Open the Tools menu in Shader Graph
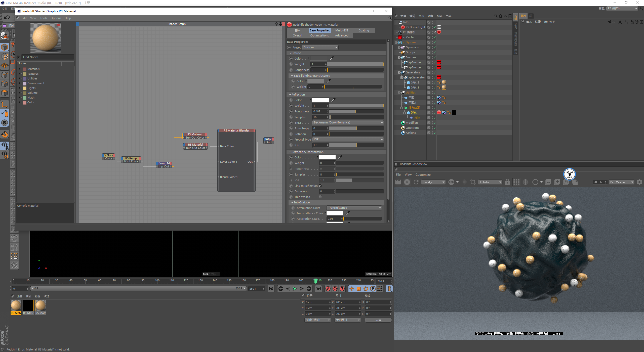Image resolution: width=644 pixels, height=352 pixels. point(43,18)
